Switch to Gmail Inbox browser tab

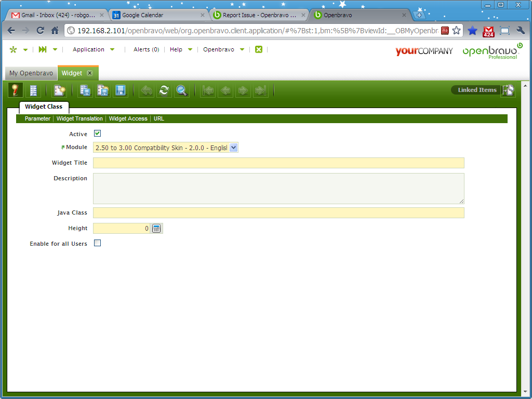(58, 15)
